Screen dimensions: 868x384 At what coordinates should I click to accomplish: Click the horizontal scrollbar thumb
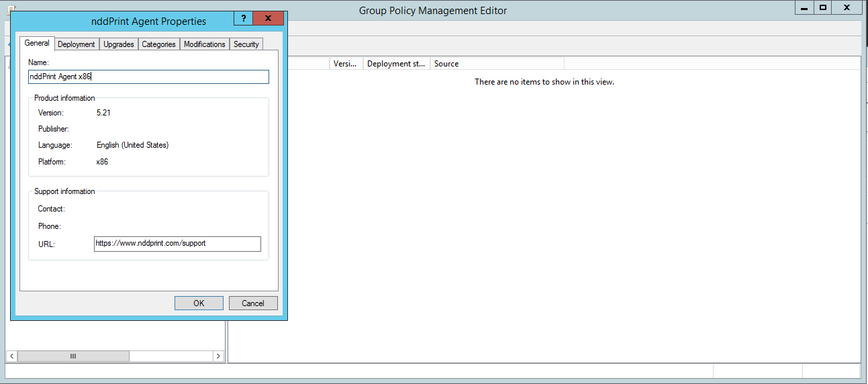73,356
